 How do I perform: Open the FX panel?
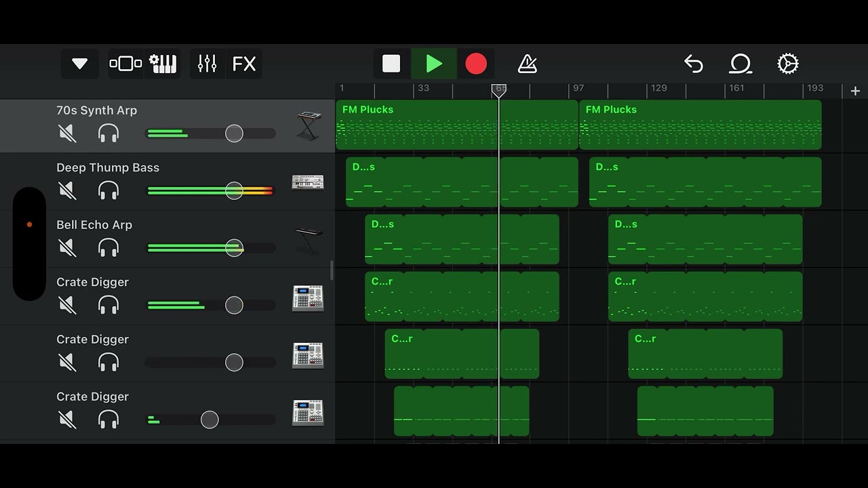coord(244,64)
